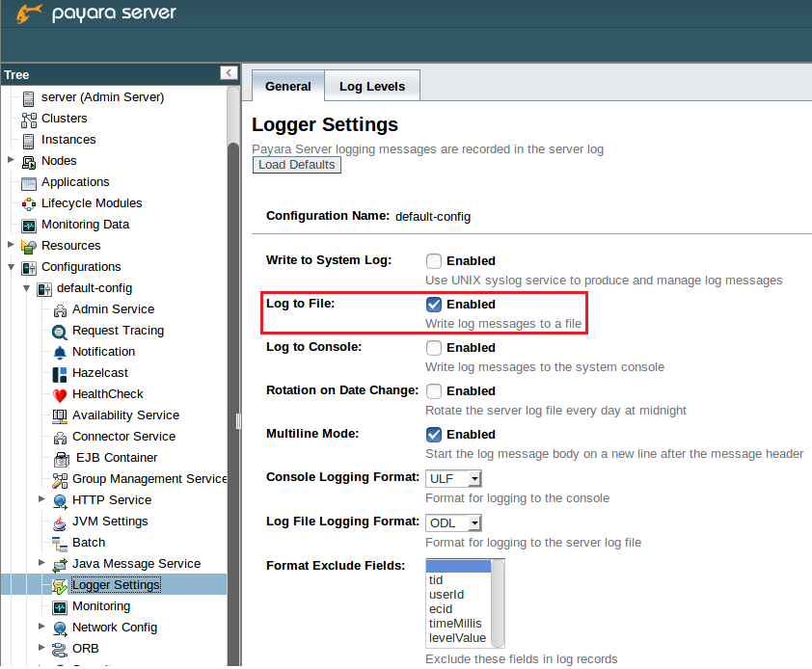
Task: Click the Configurations tree icon
Action: [29, 268]
